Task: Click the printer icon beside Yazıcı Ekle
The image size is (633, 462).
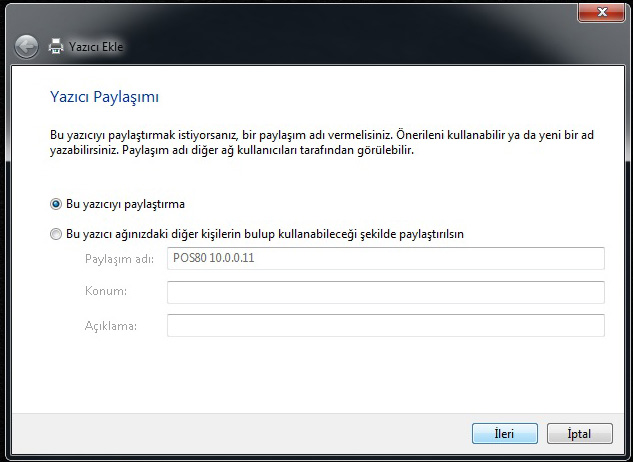Action: (56, 46)
